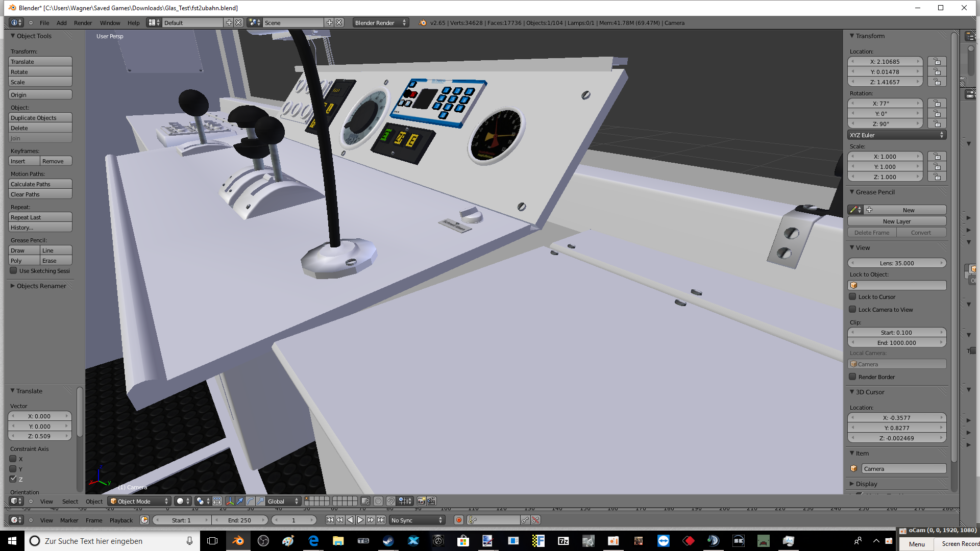Enable Lock to Cursor checkbox
This screenshot has width=980, height=551.
tap(852, 296)
